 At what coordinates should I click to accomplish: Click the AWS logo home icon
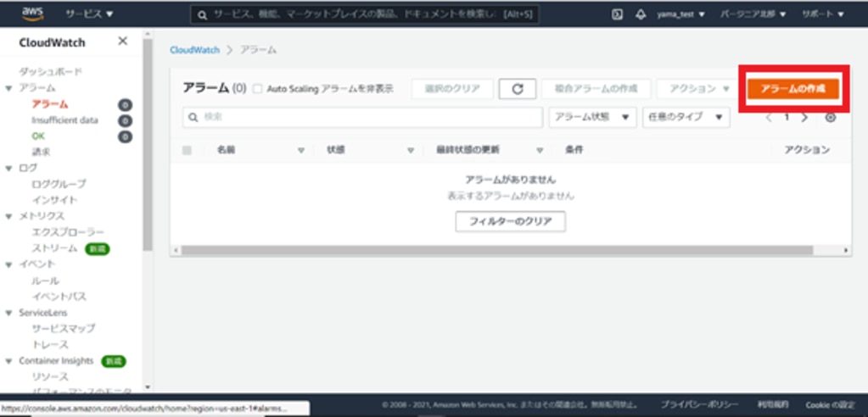pos(32,14)
